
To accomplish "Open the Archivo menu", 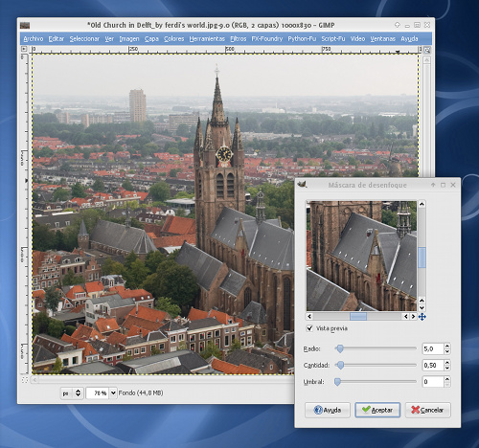I will coord(34,38).
